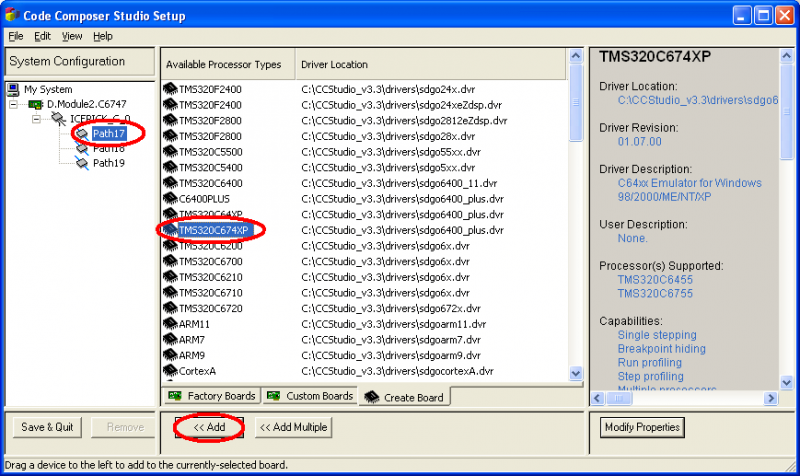This screenshot has width=800, height=476.
Task: Click the chip icon beside TMS320C6400
Action: [170, 183]
